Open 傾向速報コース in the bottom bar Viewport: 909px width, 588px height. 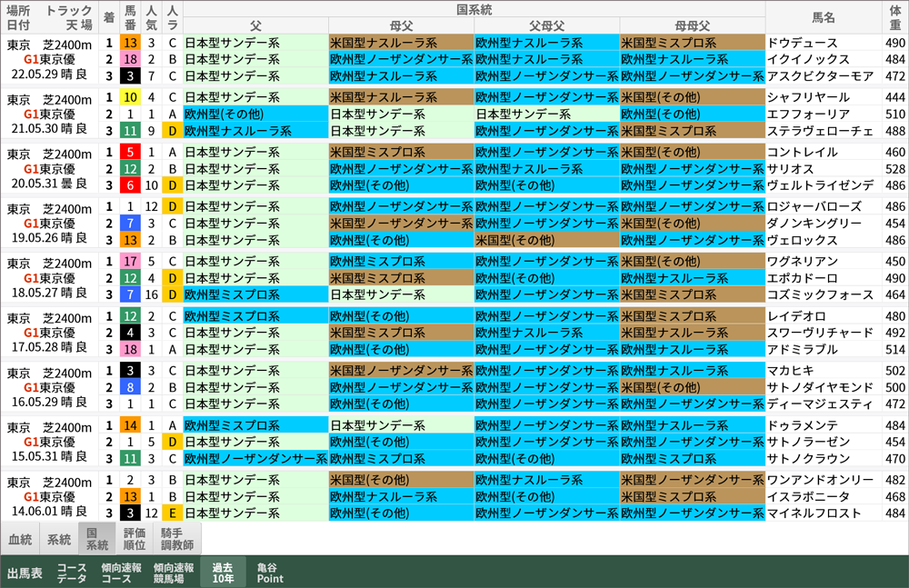point(121,573)
